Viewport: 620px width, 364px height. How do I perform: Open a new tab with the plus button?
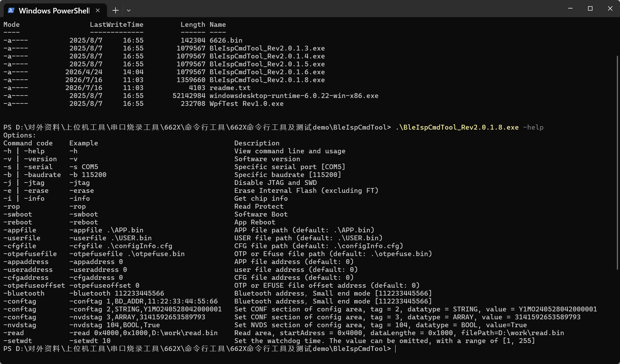point(115,10)
